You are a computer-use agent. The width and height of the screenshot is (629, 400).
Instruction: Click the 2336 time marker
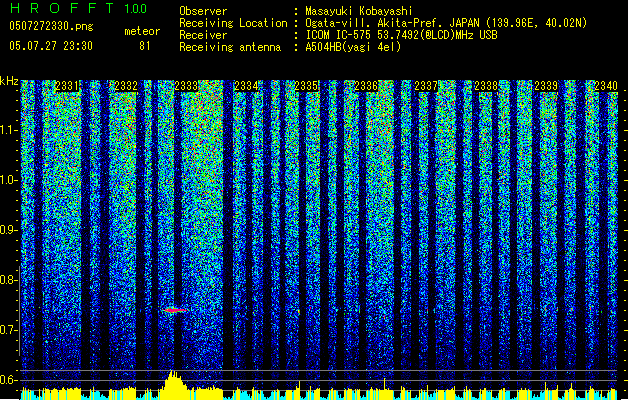(x=366, y=86)
